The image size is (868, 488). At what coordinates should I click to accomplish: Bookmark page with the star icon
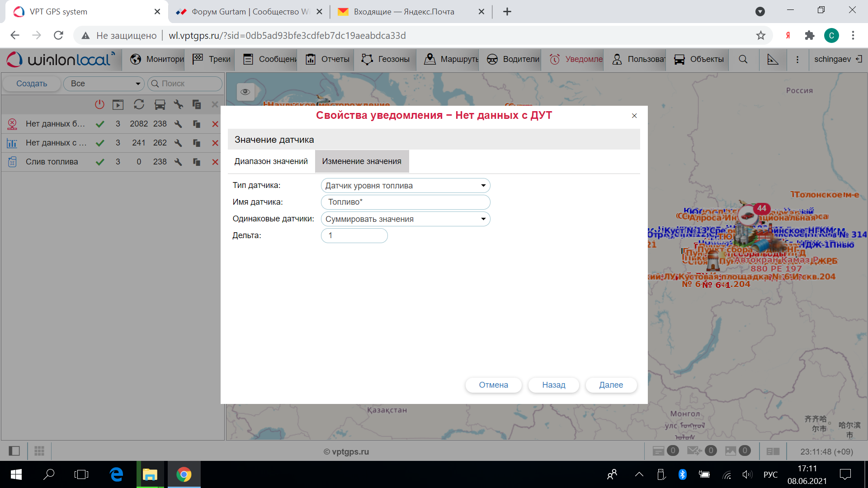(761, 35)
